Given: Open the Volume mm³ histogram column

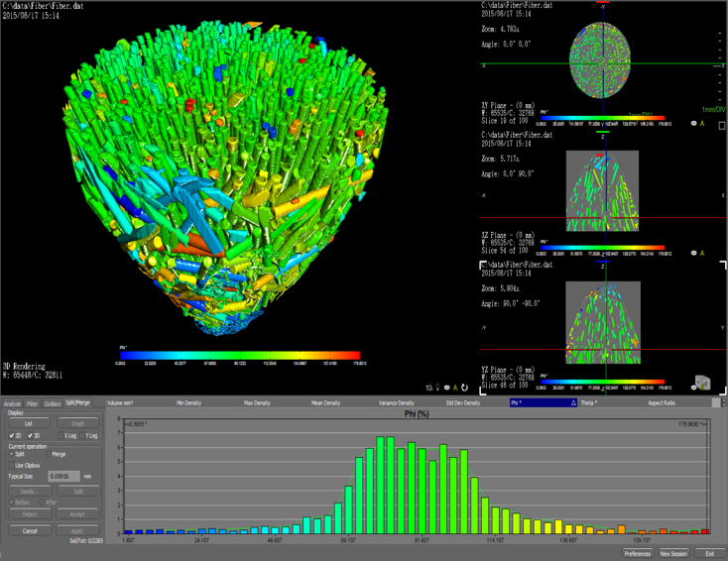Looking at the screenshot, I should pos(121,403).
